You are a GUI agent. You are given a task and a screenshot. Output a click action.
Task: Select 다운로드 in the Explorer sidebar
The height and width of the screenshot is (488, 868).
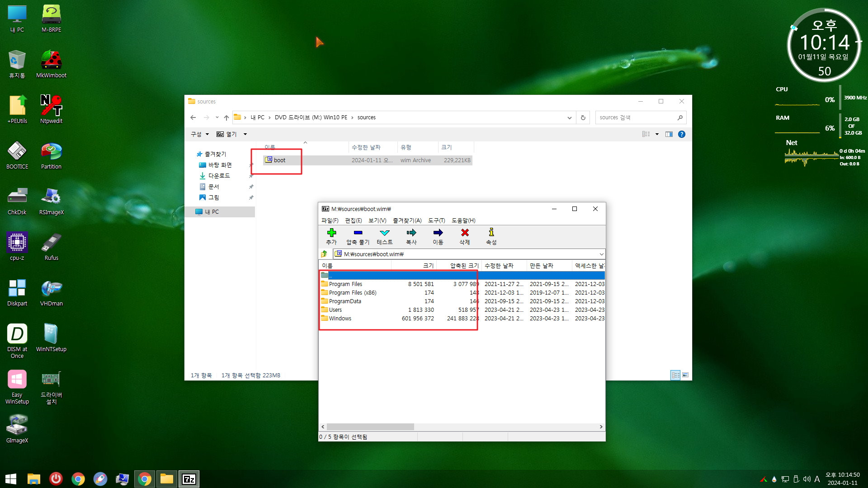(x=219, y=176)
